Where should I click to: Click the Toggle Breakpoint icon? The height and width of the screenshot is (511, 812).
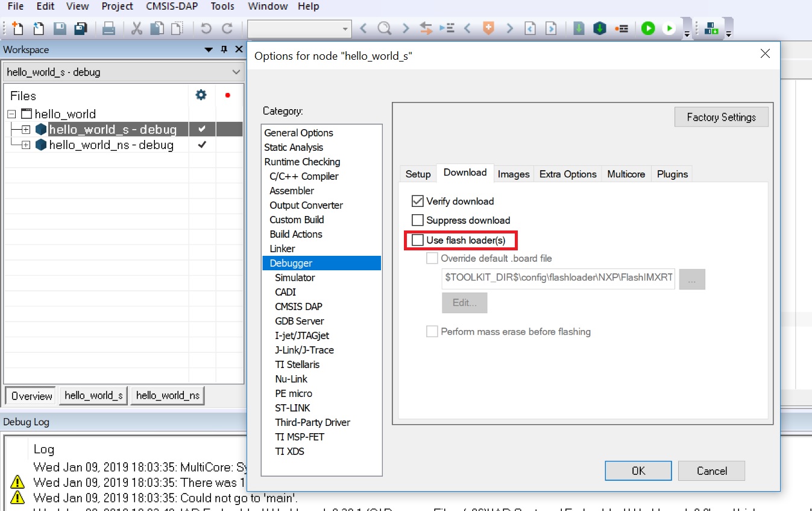tap(622, 28)
